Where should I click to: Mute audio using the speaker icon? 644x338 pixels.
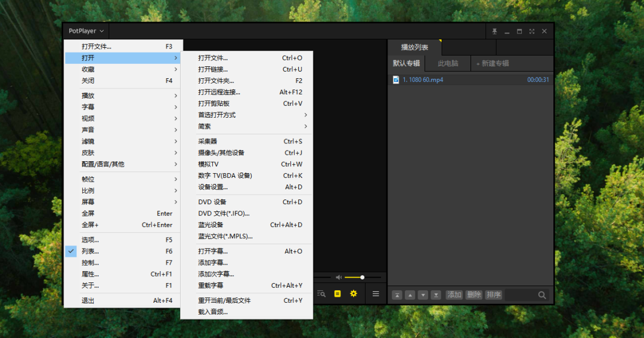click(x=339, y=277)
